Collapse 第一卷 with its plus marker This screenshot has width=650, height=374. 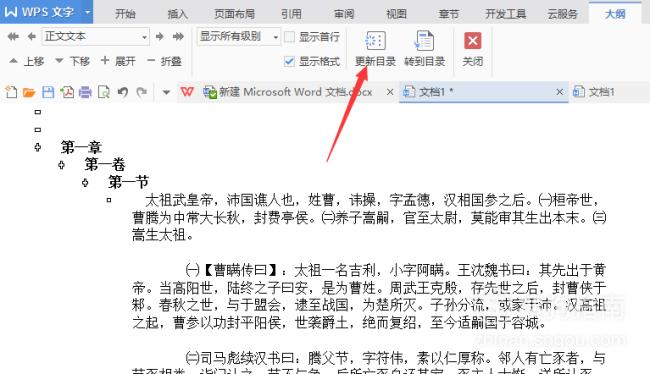coord(61,165)
